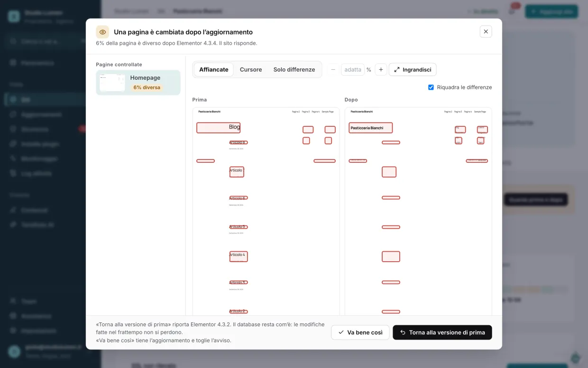Open the Prima screenshot preview

coord(266,211)
